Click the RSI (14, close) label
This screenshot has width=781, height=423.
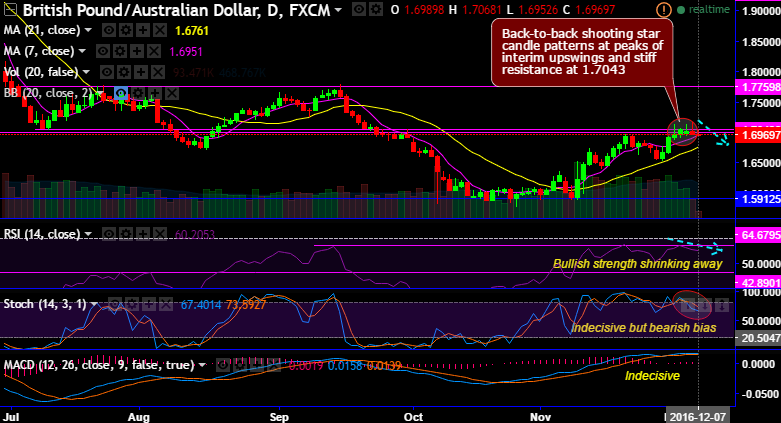tap(42, 234)
